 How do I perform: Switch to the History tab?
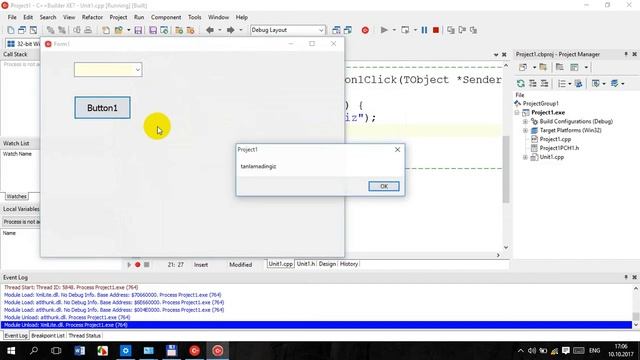pyautogui.click(x=349, y=264)
